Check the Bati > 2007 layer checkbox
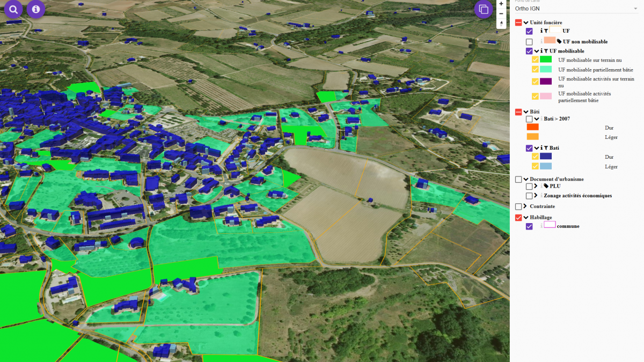 click(529, 119)
